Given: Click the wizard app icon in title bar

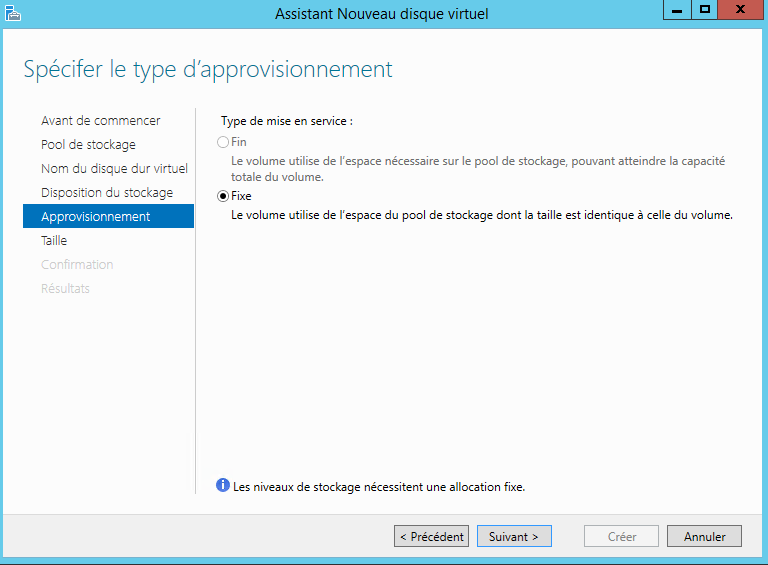Looking at the screenshot, I should point(13,13).
